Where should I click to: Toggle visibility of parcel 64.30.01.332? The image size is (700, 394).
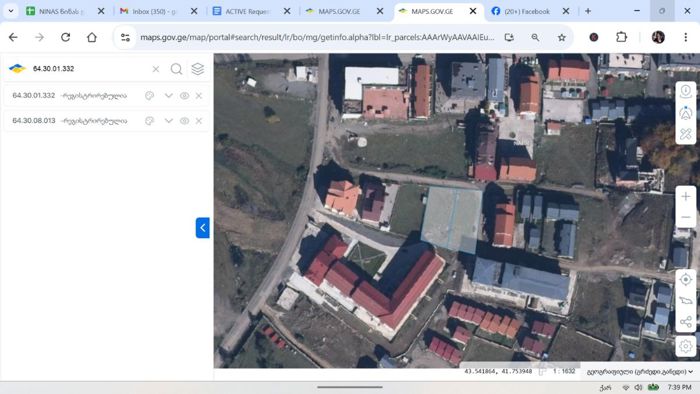[184, 95]
